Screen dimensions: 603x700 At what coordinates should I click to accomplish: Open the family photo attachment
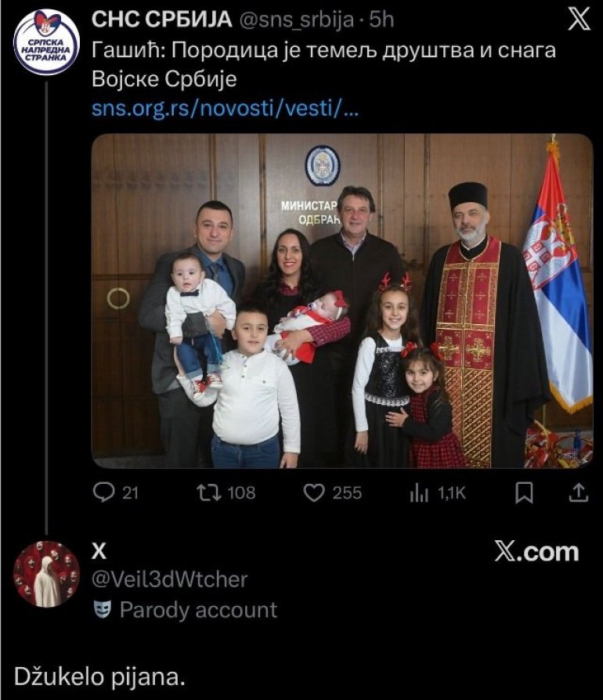[x=342, y=301]
